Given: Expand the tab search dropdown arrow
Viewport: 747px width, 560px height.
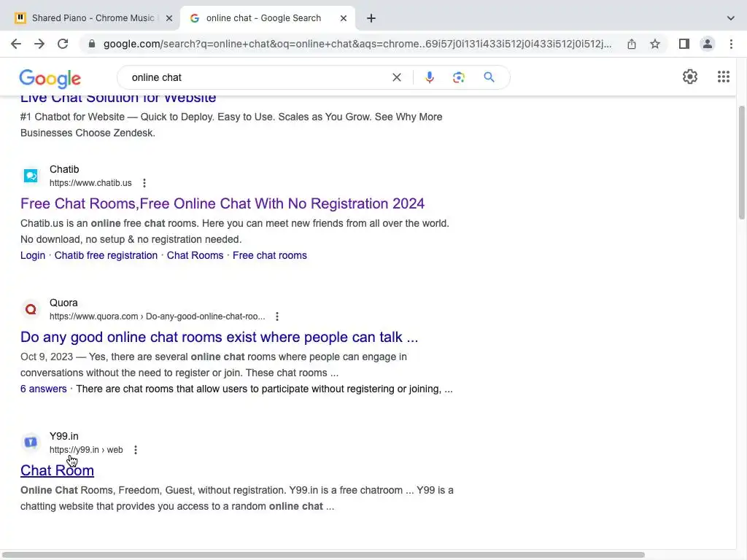Looking at the screenshot, I should coord(731,18).
